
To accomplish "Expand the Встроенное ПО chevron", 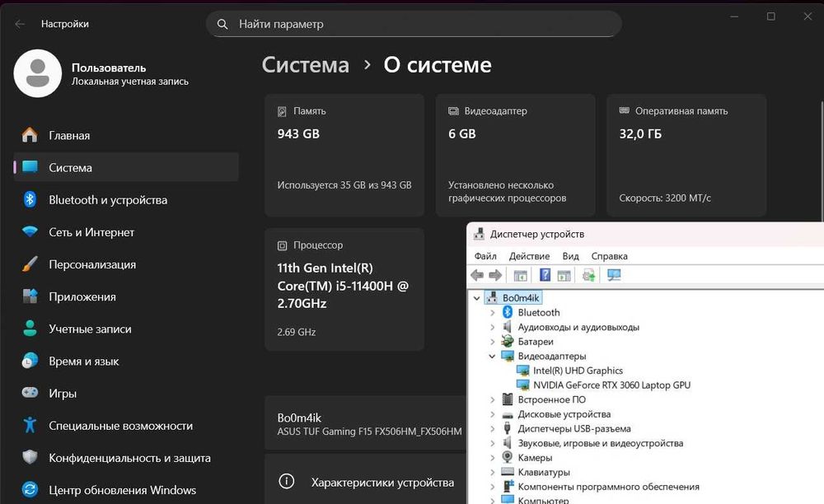I will [x=493, y=399].
